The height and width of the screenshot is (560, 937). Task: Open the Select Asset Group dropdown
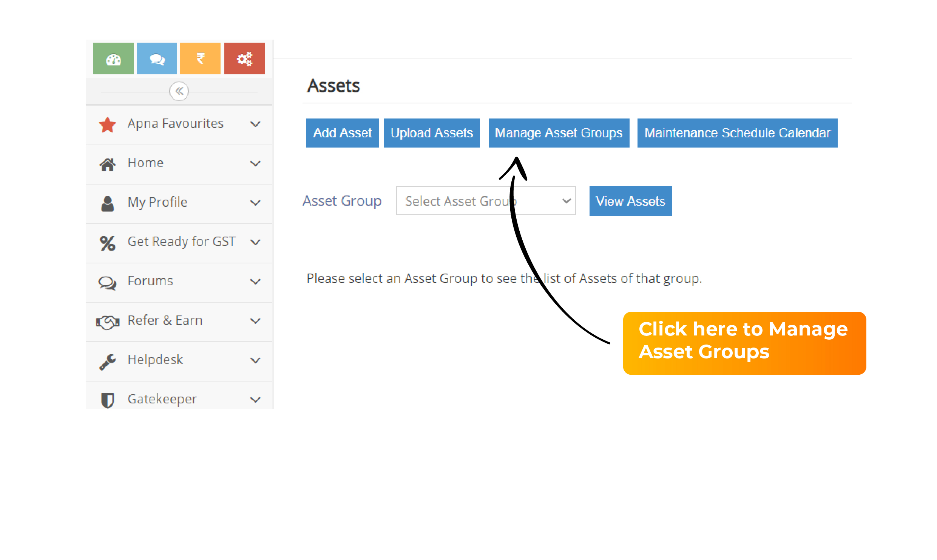coord(486,201)
